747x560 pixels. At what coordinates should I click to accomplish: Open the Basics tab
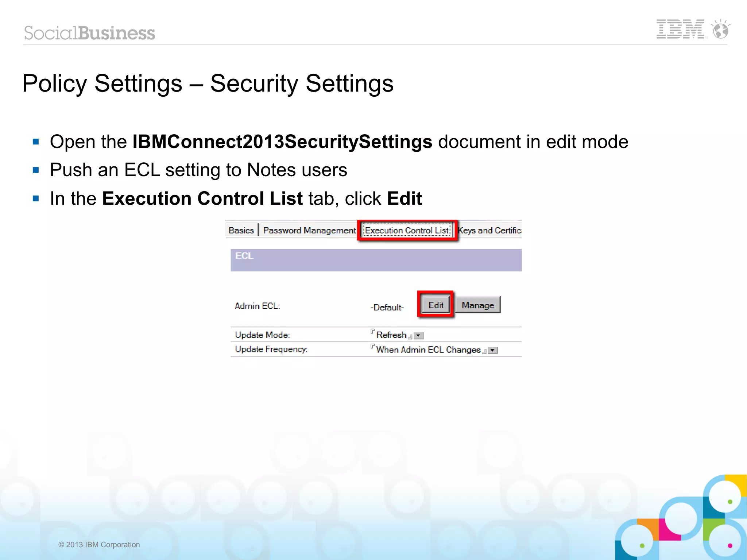tap(241, 230)
